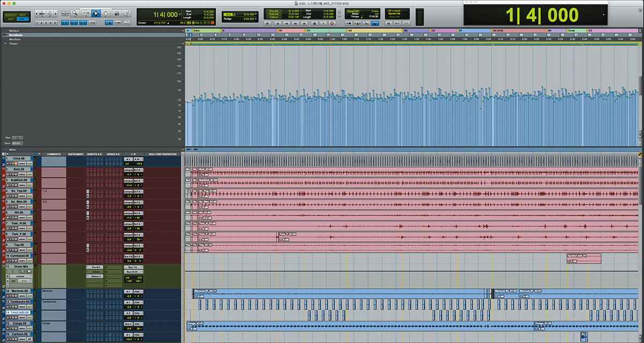This screenshot has width=644, height=343.
Task: Open the Grid value dropdown
Action: (256, 14)
